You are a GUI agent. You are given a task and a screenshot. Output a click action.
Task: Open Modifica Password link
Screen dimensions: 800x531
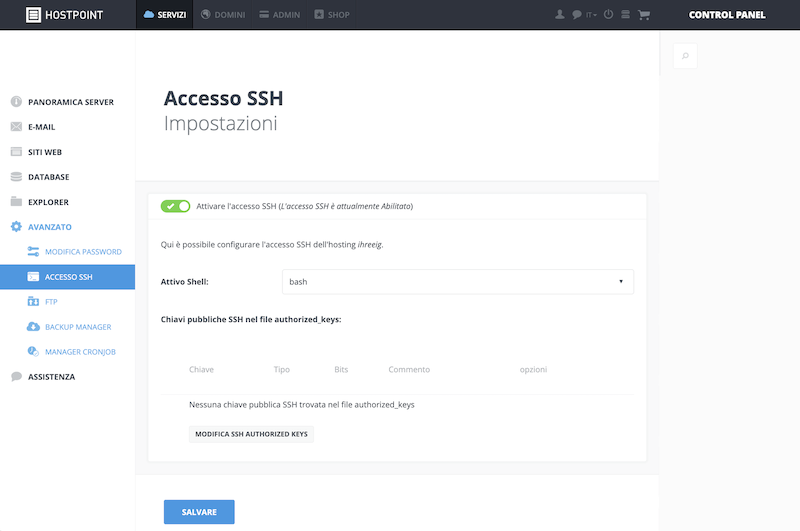pyautogui.click(x=83, y=252)
